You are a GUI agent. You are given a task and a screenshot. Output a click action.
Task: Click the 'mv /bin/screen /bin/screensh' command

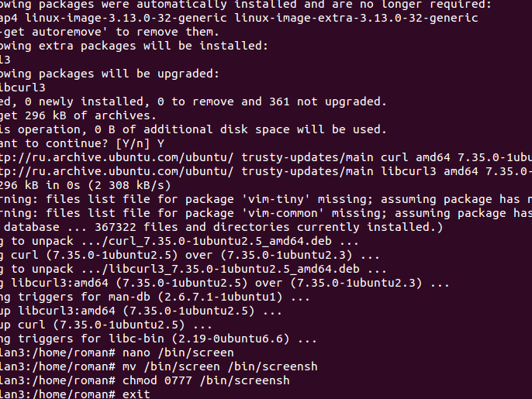point(220,366)
